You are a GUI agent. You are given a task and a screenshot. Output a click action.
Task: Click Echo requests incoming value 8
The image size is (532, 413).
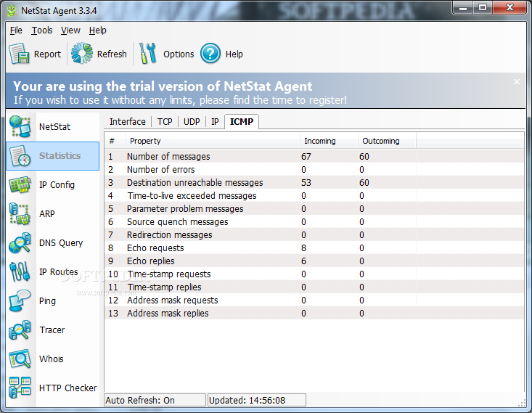303,248
